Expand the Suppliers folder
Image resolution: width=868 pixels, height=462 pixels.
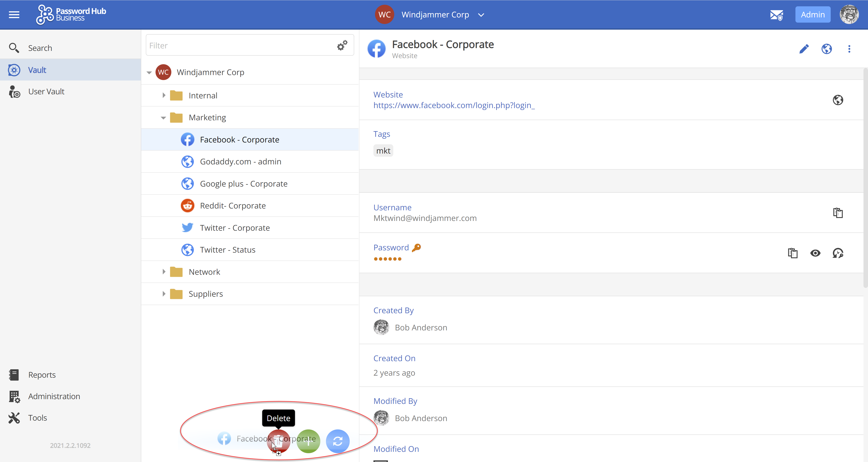[x=164, y=294]
